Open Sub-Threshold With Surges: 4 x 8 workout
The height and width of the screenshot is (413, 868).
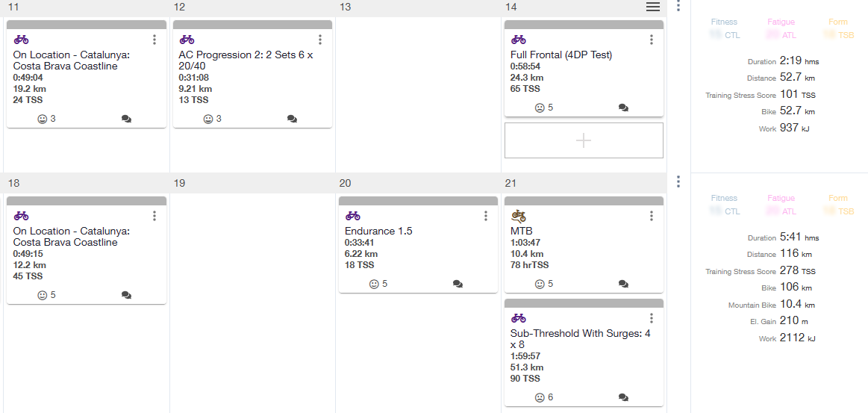coord(581,339)
